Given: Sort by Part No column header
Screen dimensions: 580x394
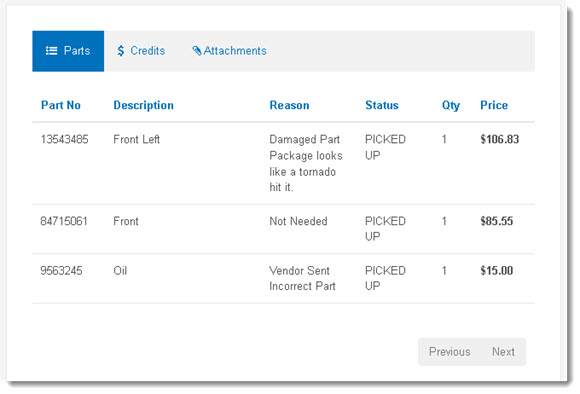Looking at the screenshot, I should [x=61, y=105].
